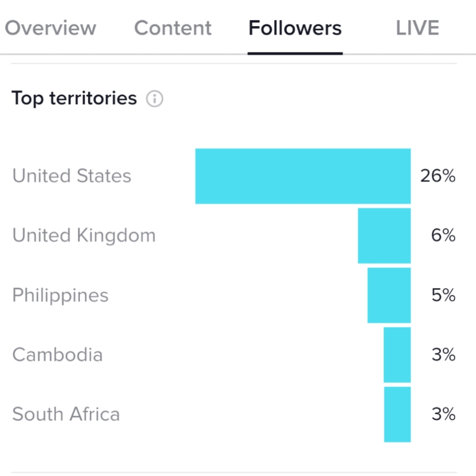This screenshot has height=476, width=476.
Task: Switch to the Content tab
Action: tap(173, 28)
